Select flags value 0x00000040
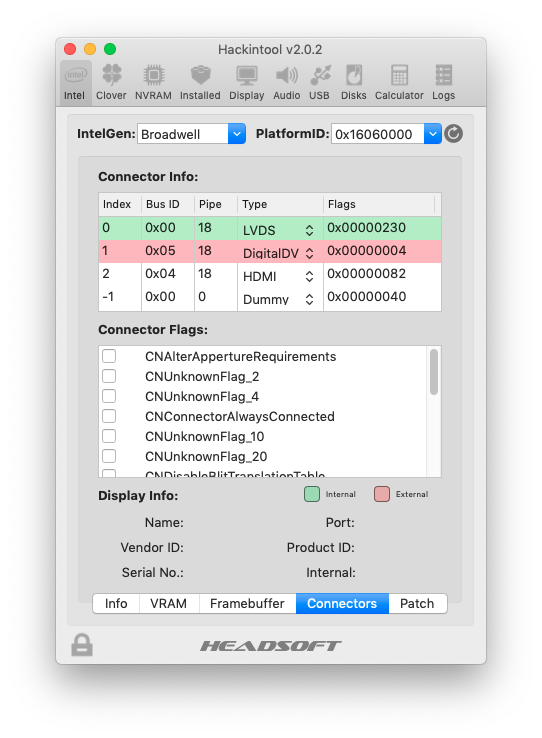542x738 pixels. 367,297
